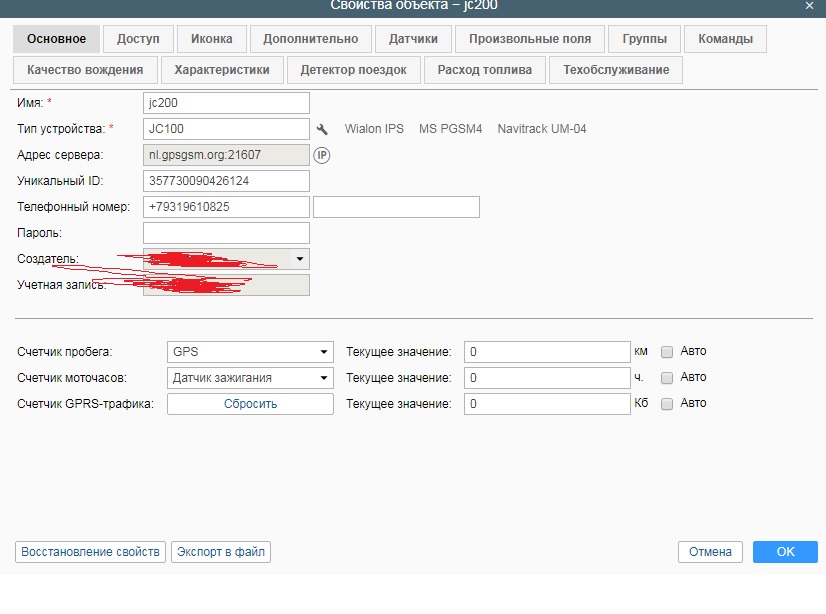The image size is (826, 614).
Task: Check Auto for GPRS traffic counter
Action: point(667,404)
